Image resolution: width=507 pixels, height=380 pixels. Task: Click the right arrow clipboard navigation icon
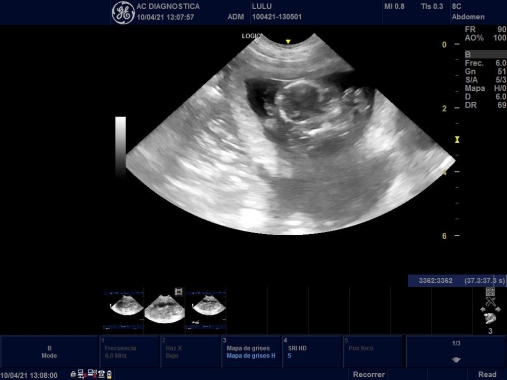click(x=498, y=309)
